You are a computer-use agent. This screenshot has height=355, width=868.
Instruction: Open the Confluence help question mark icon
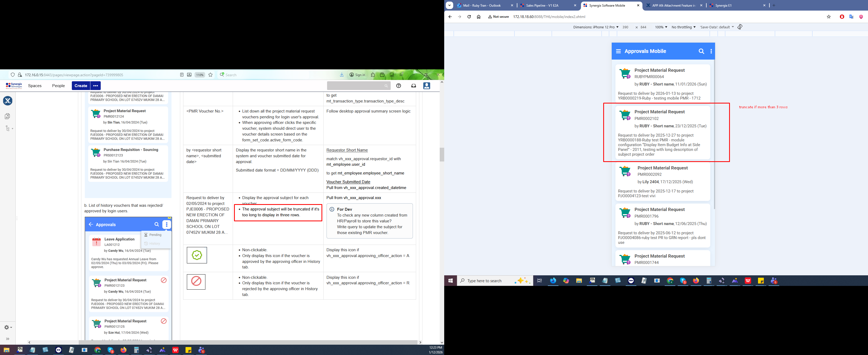coord(399,86)
